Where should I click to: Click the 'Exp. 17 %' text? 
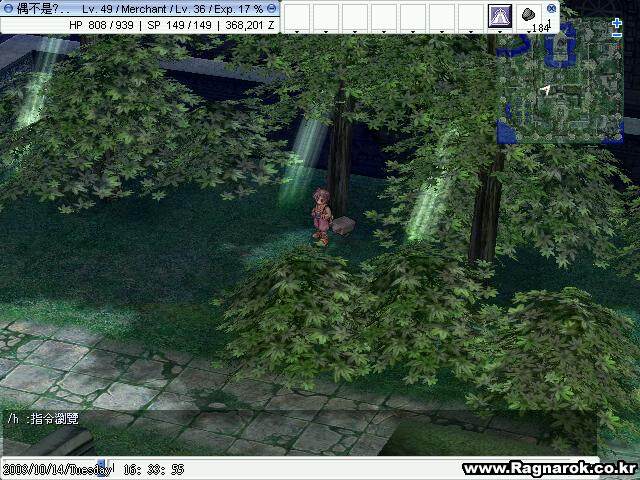coord(238,9)
